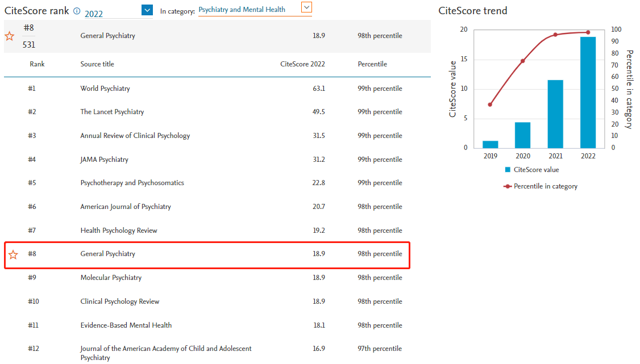Click the Source title column header
This screenshot has width=640, height=364.
point(97,64)
